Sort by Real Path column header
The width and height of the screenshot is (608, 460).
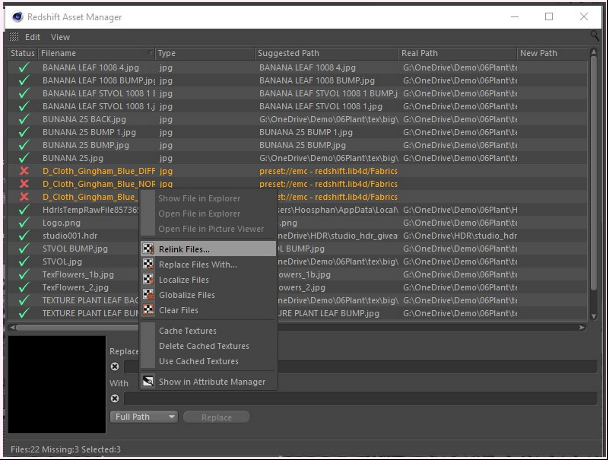458,53
